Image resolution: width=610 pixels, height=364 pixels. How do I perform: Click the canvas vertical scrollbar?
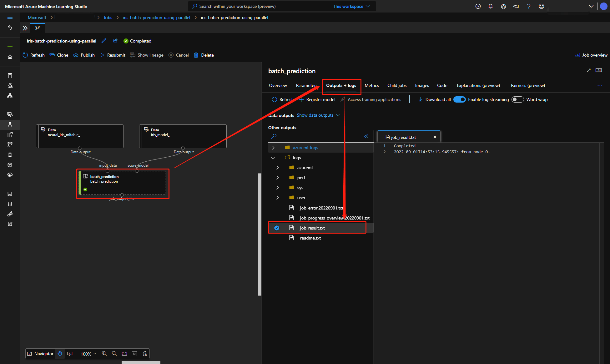[x=260, y=235]
